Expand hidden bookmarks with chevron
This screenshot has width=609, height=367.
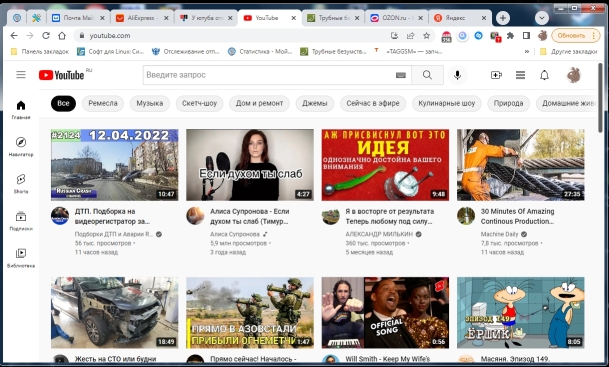point(527,51)
